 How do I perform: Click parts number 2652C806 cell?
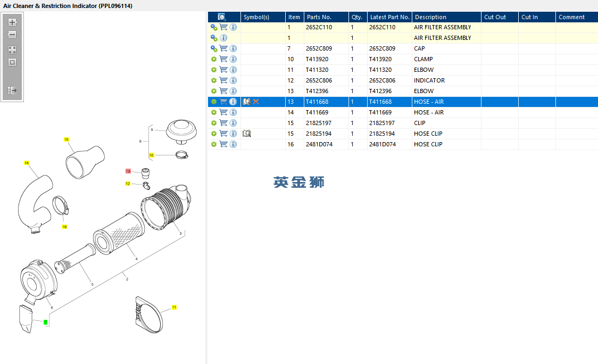click(326, 80)
